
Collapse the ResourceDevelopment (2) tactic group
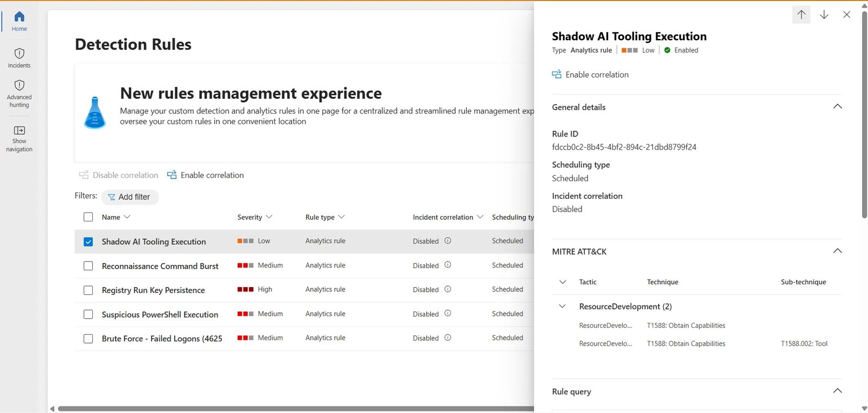click(563, 306)
